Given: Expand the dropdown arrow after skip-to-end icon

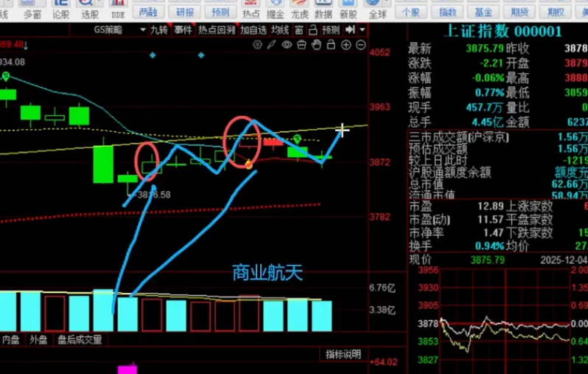Looking at the screenshot, I should tap(363, 30).
